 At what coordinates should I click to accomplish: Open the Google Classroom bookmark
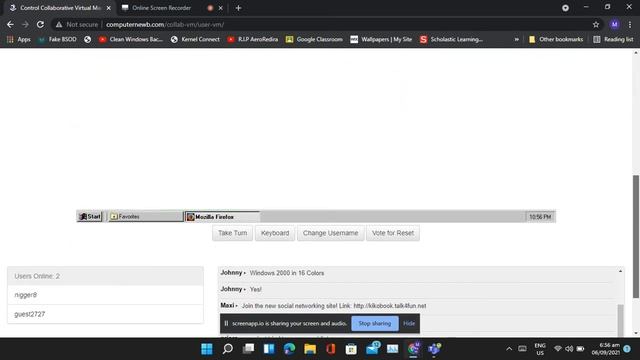[314, 39]
